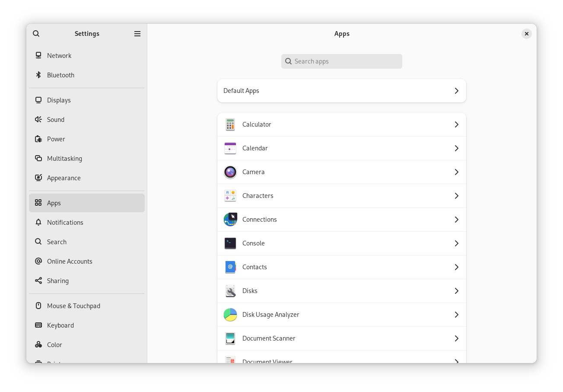The width and height of the screenshot is (563, 392).
Task: Open the Default Apps settings
Action: click(342, 91)
